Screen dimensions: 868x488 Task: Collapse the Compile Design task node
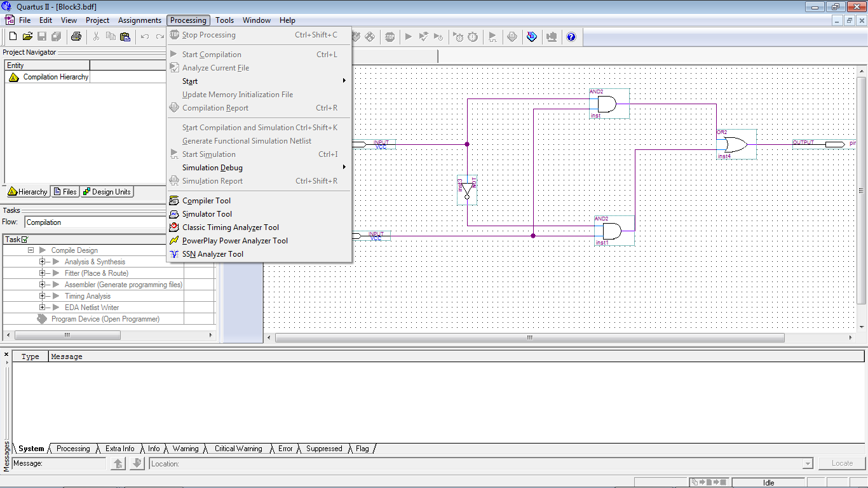pos(31,250)
